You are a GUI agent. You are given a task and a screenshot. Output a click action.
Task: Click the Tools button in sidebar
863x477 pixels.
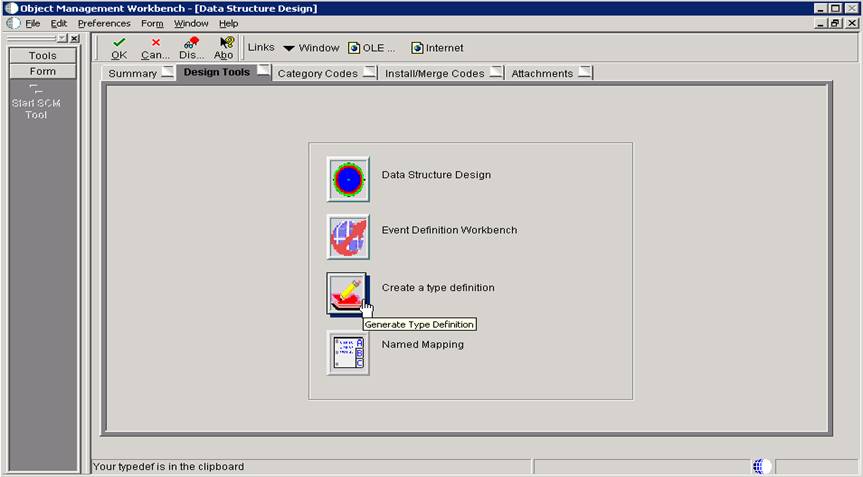(42, 56)
